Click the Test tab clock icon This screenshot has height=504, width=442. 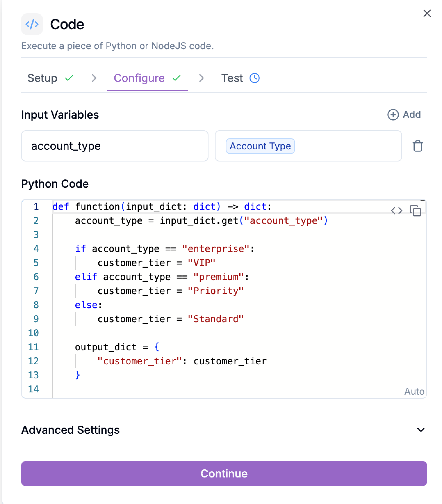pyautogui.click(x=254, y=78)
